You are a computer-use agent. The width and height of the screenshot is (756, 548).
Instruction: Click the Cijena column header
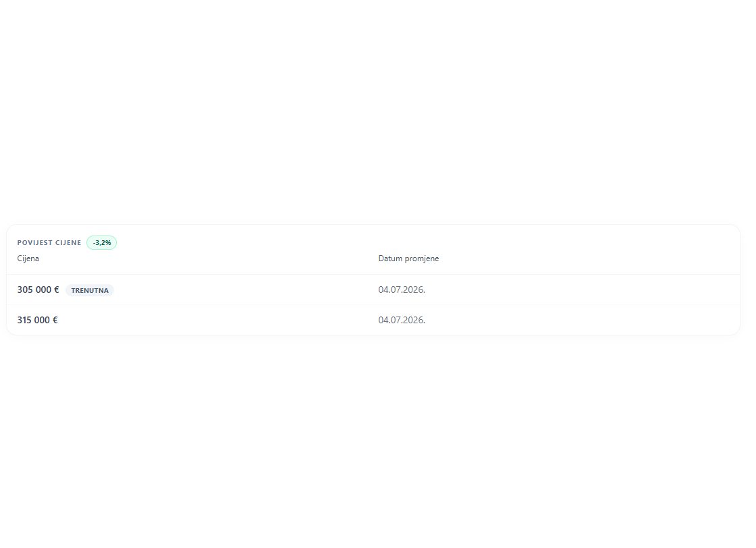coord(28,258)
